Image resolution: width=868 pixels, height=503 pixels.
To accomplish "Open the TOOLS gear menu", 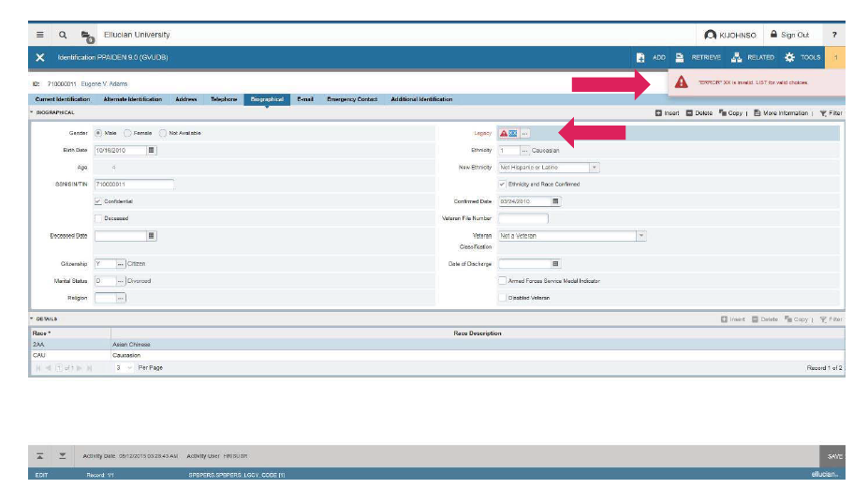I will click(x=789, y=57).
